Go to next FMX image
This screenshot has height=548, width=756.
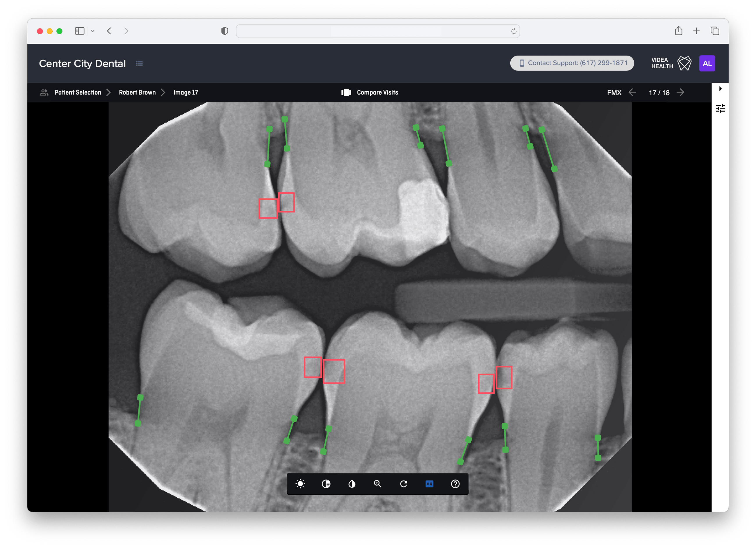pyautogui.click(x=680, y=92)
